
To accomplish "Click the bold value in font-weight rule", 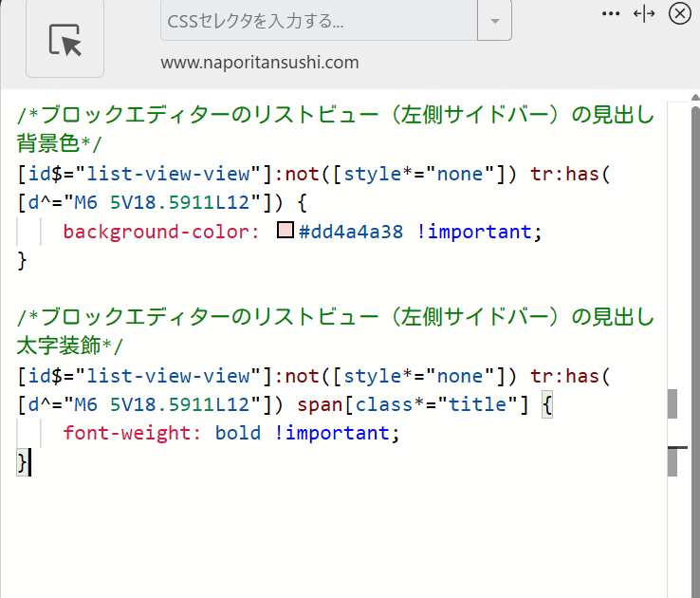I will [x=237, y=434].
